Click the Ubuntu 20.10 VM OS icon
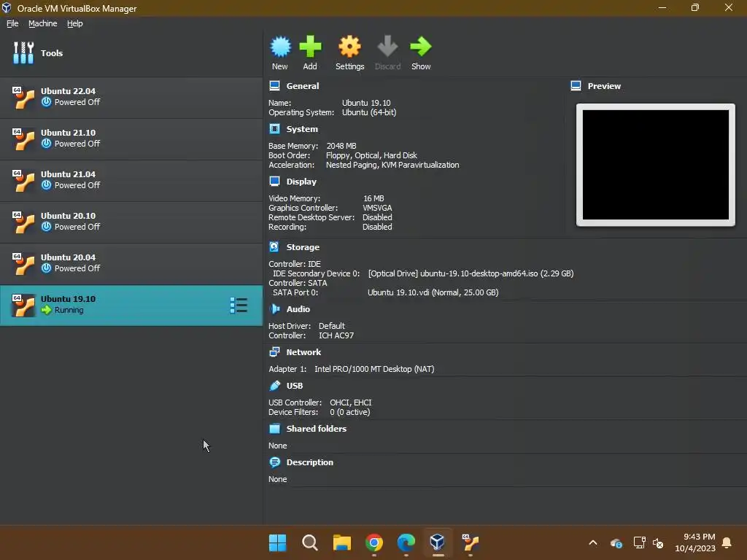The width and height of the screenshot is (747, 560). pos(23,222)
